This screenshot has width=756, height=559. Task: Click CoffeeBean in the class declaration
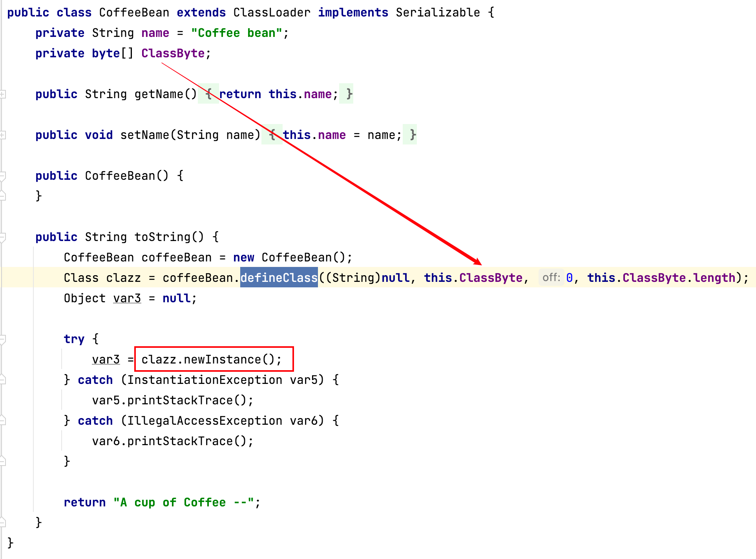coord(134,13)
